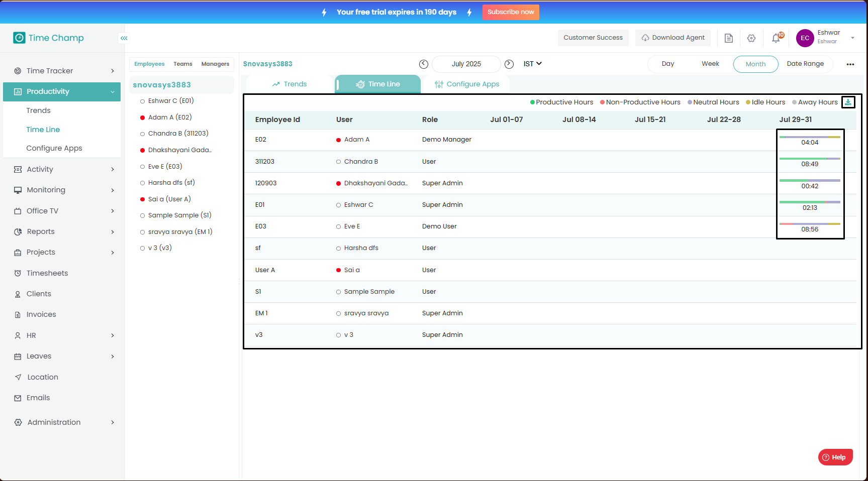Open the settings gear icon in header
This screenshot has height=481, width=868.
(751, 38)
